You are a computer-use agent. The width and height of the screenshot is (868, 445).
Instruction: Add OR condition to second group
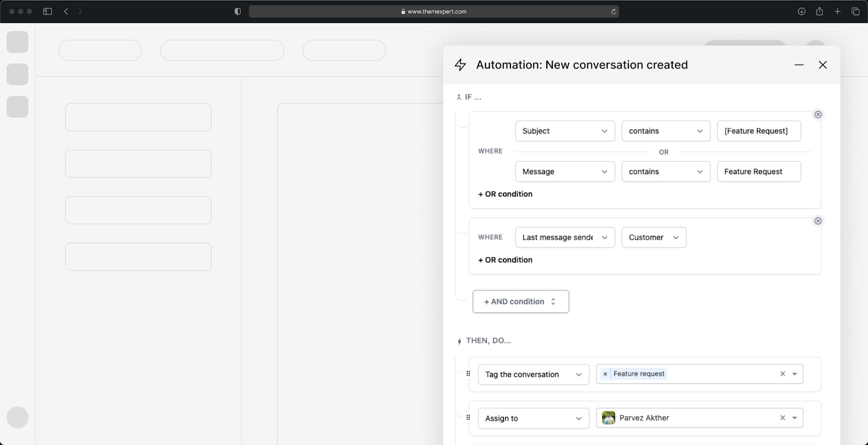tap(505, 260)
